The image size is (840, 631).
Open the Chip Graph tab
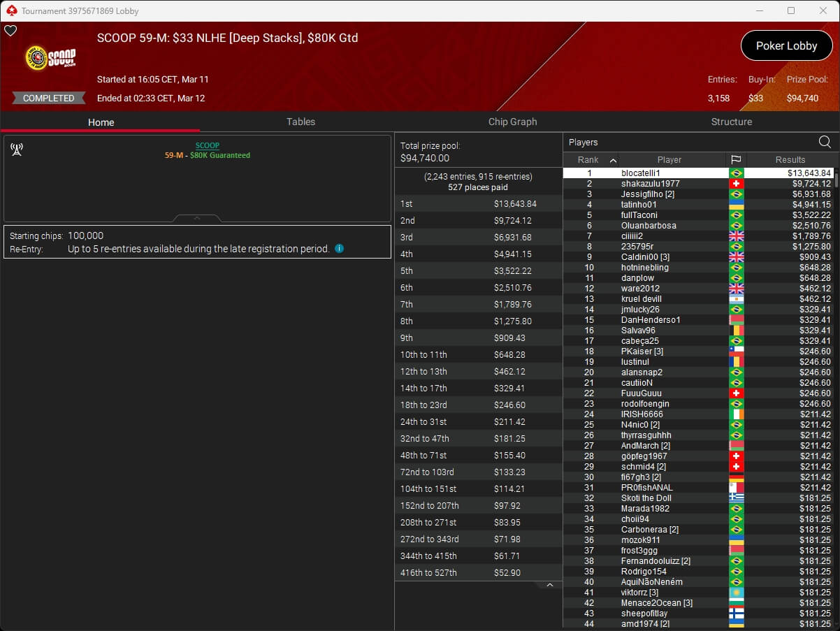tap(512, 122)
